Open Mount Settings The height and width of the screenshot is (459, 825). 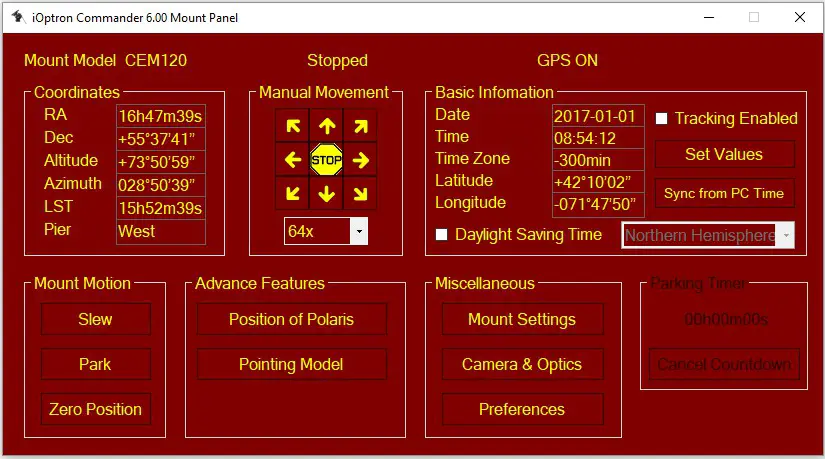[x=522, y=319]
